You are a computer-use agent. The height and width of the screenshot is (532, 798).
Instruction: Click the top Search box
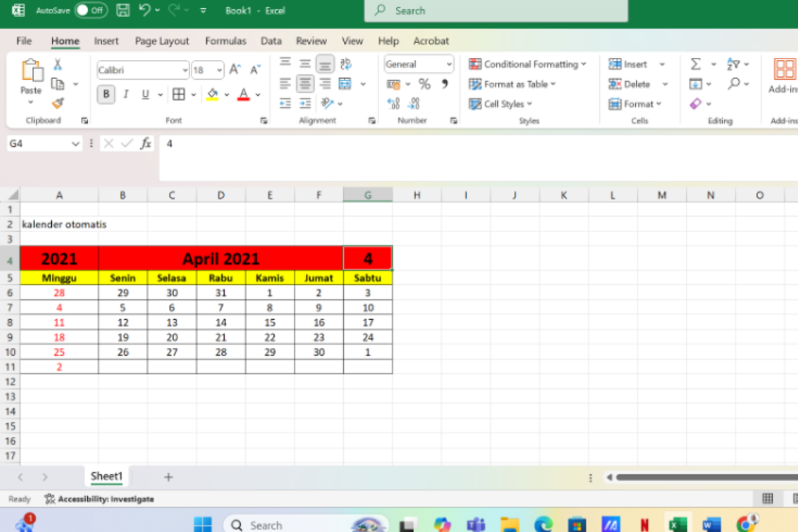click(495, 11)
